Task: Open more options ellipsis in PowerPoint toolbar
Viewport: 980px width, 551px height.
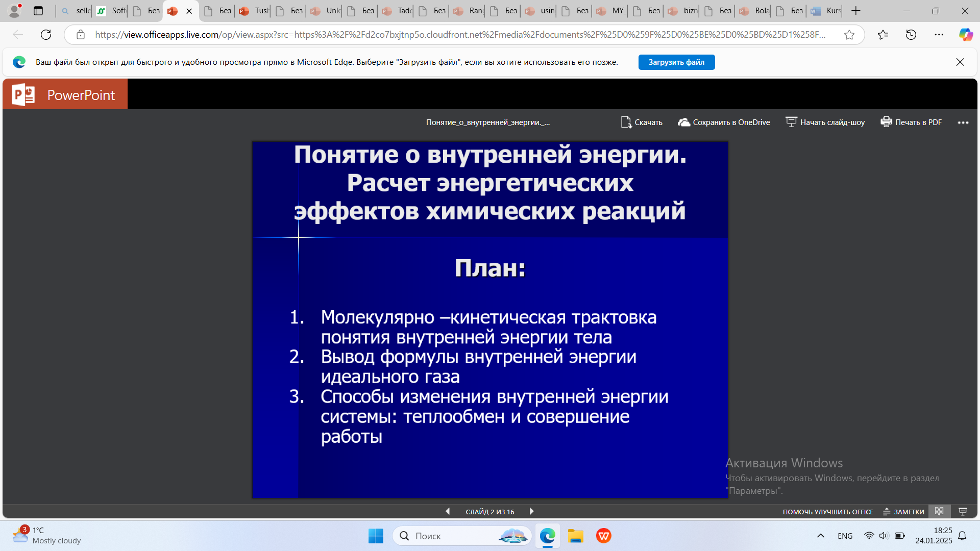Action: (x=963, y=123)
